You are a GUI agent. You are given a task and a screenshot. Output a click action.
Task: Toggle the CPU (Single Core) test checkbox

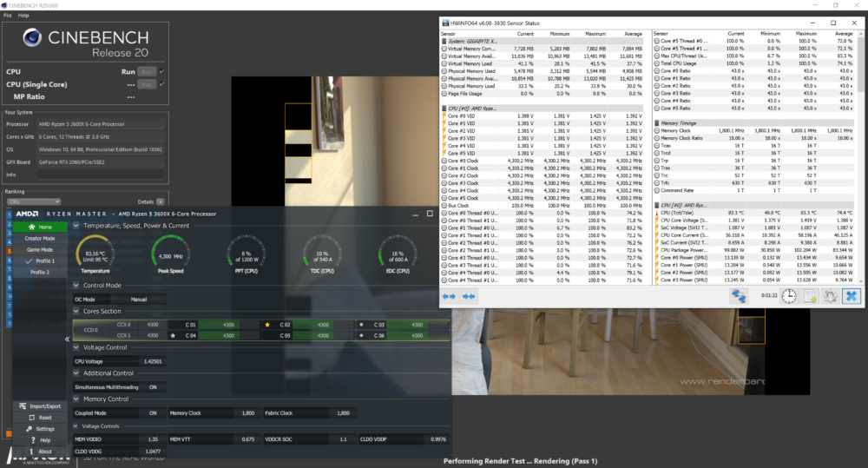click(162, 84)
